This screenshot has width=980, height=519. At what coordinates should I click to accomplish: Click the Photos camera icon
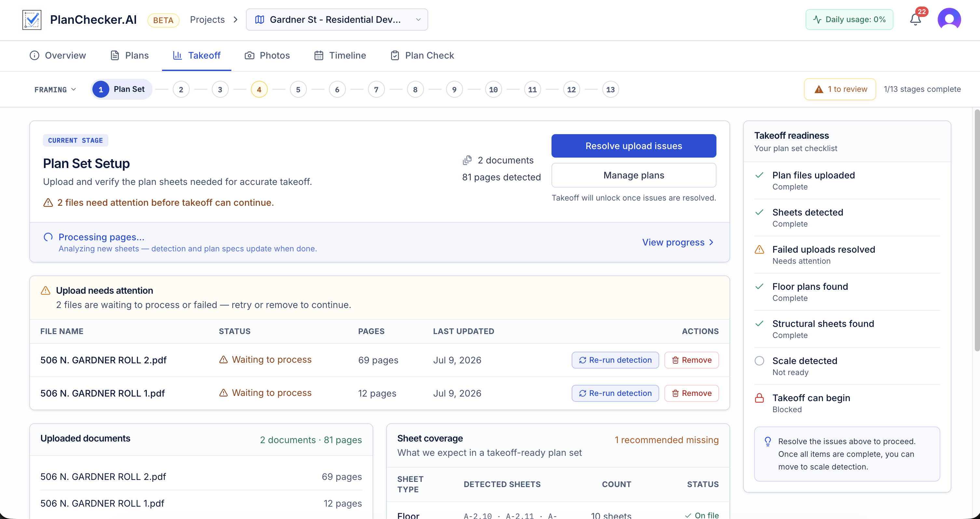[249, 56]
